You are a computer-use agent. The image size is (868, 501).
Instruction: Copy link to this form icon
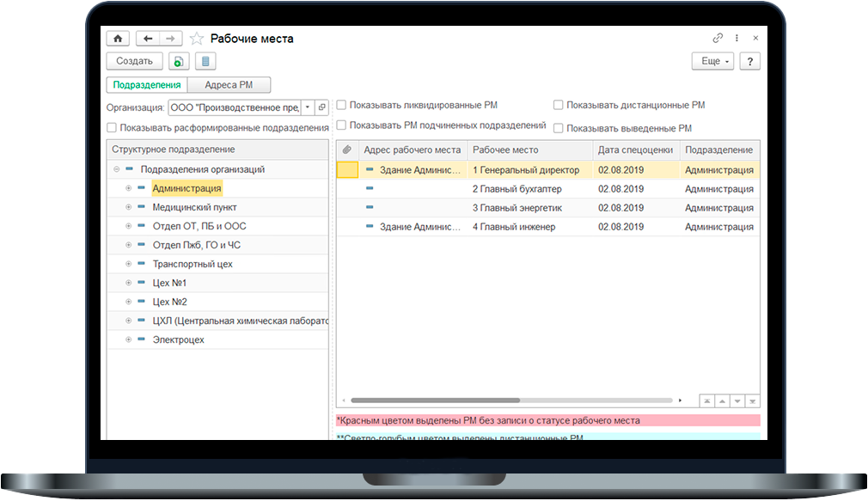[x=718, y=38]
